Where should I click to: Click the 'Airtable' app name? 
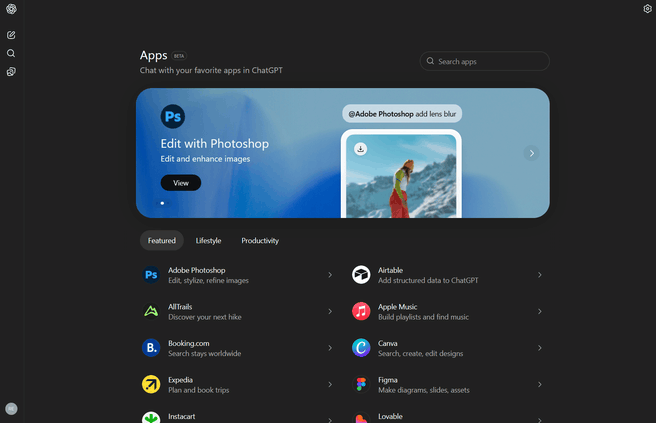pos(390,270)
